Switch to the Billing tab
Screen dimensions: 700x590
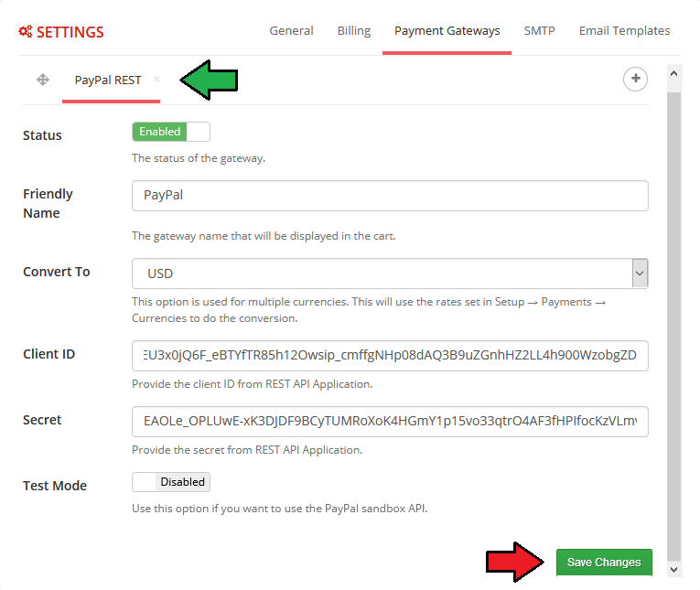point(354,31)
